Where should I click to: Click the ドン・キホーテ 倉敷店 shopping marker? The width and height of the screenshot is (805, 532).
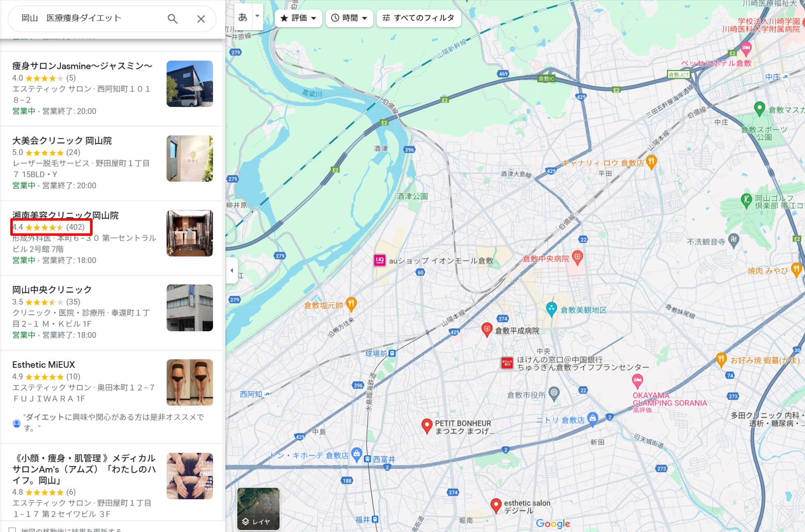tap(357, 454)
